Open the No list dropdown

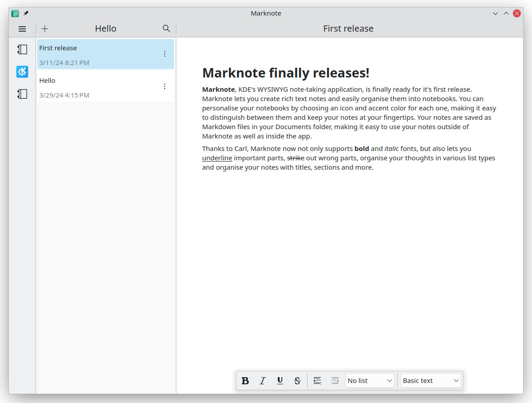point(370,381)
